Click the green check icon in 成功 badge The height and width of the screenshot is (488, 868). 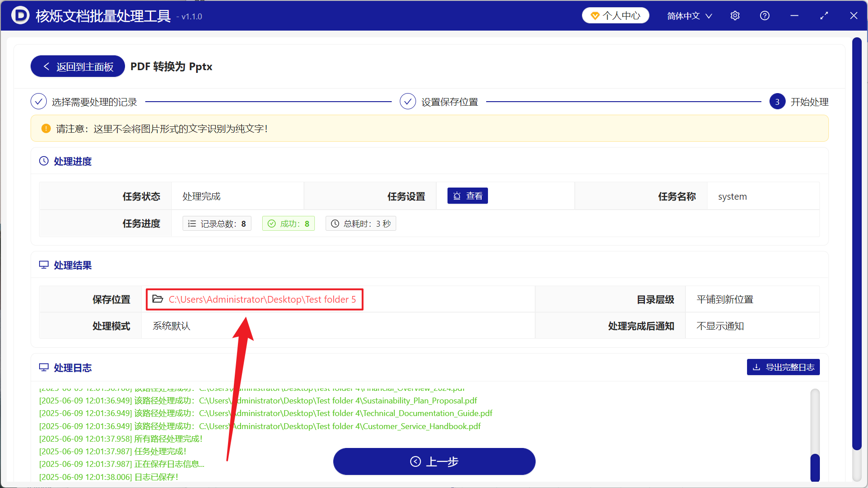point(272,223)
